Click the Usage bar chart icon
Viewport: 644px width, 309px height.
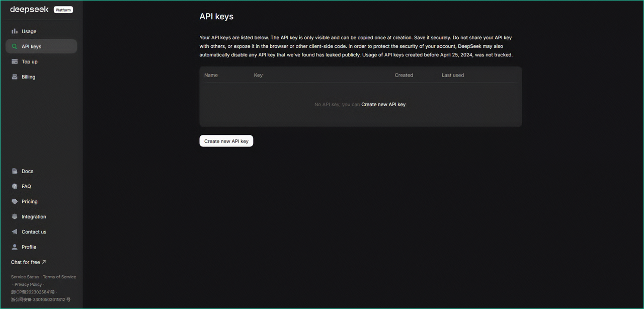tap(15, 31)
